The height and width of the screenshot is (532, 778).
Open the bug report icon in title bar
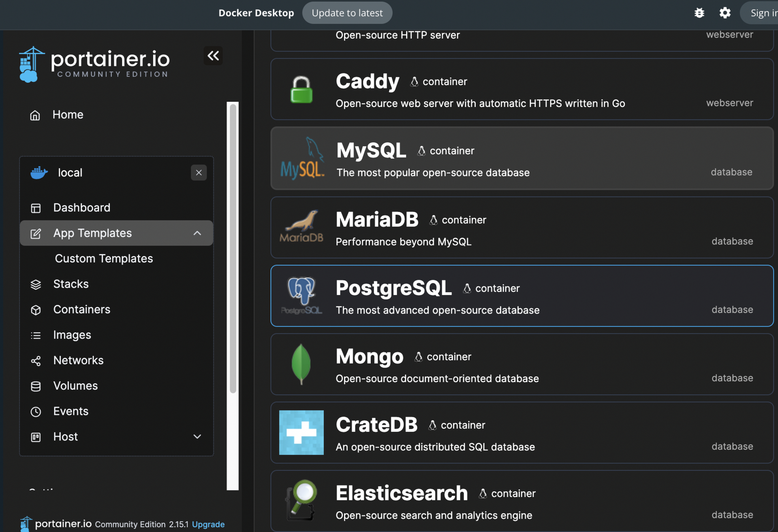[x=699, y=13]
